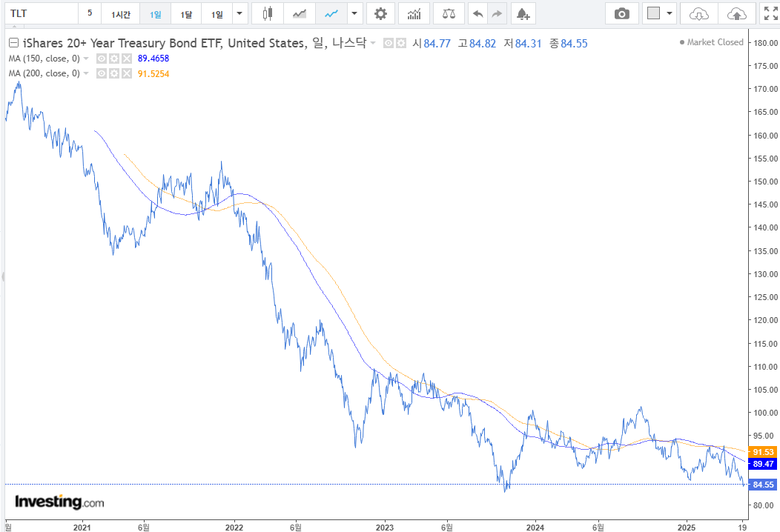Save chart via cloud upload icon
The image size is (780, 532).
pyautogui.click(x=737, y=13)
